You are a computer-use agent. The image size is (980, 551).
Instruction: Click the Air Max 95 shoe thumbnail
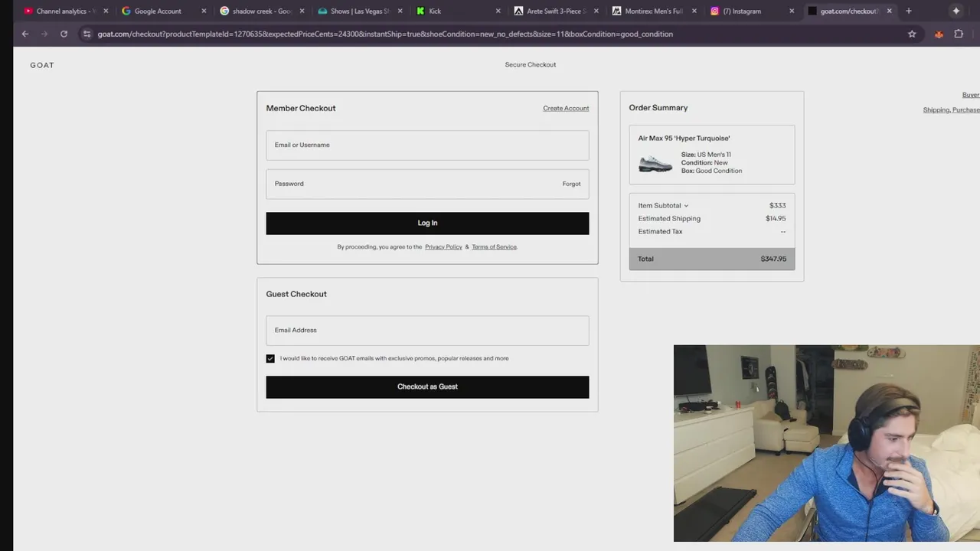pos(655,163)
